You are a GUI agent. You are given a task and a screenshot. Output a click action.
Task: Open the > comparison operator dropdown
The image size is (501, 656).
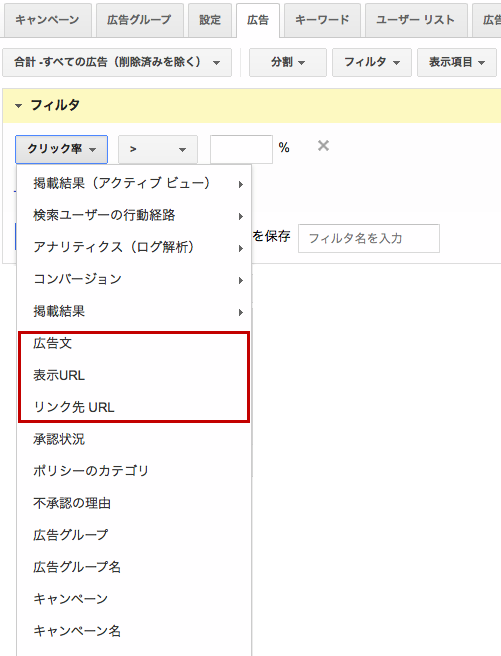pos(158,149)
